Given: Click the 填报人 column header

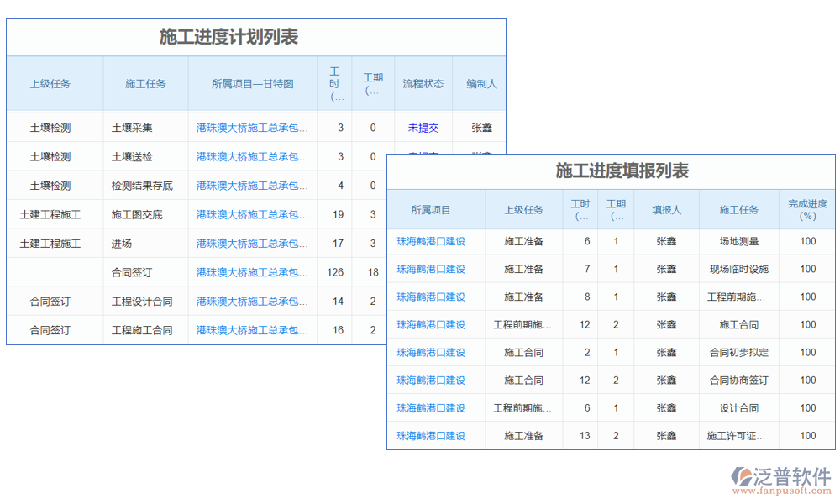Looking at the screenshot, I should 666,209.
